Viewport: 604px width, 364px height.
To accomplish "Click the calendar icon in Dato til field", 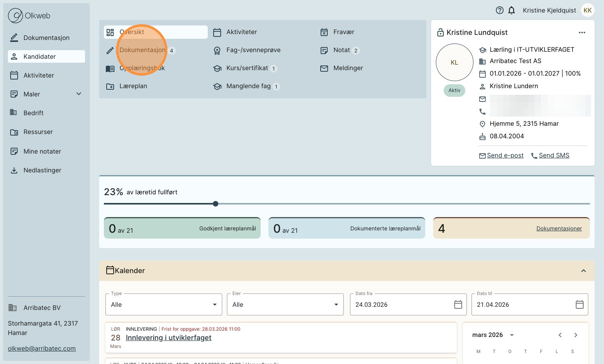I will click(579, 304).
